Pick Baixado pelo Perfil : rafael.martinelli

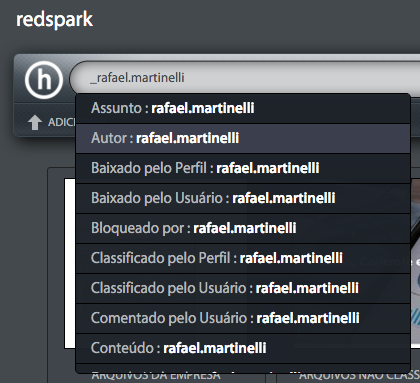(243, 168)
